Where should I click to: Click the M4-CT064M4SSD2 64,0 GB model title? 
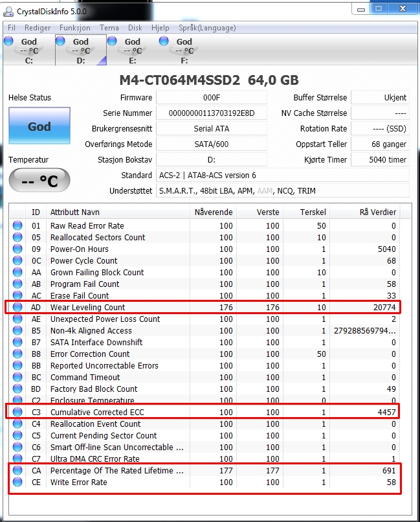click(x=209, y=80)
